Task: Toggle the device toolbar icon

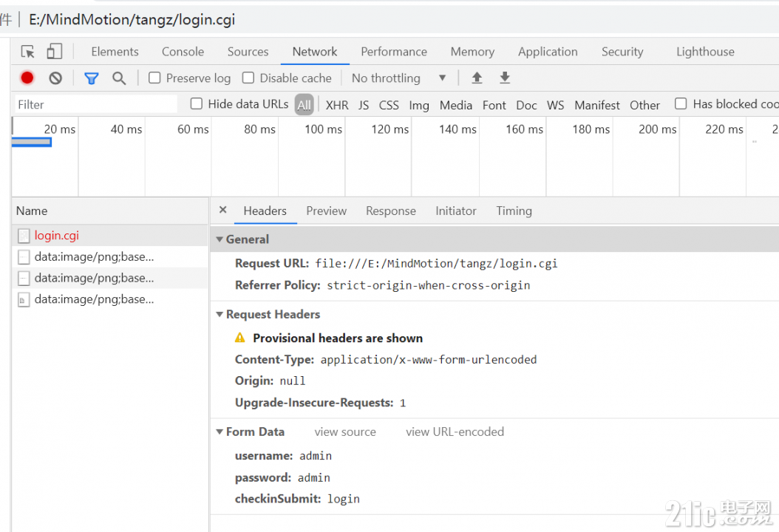Action: [54, 52]
